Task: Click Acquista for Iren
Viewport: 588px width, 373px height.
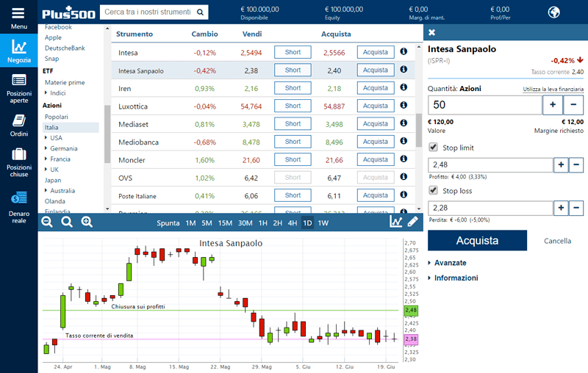Action: tap(376, 88)
